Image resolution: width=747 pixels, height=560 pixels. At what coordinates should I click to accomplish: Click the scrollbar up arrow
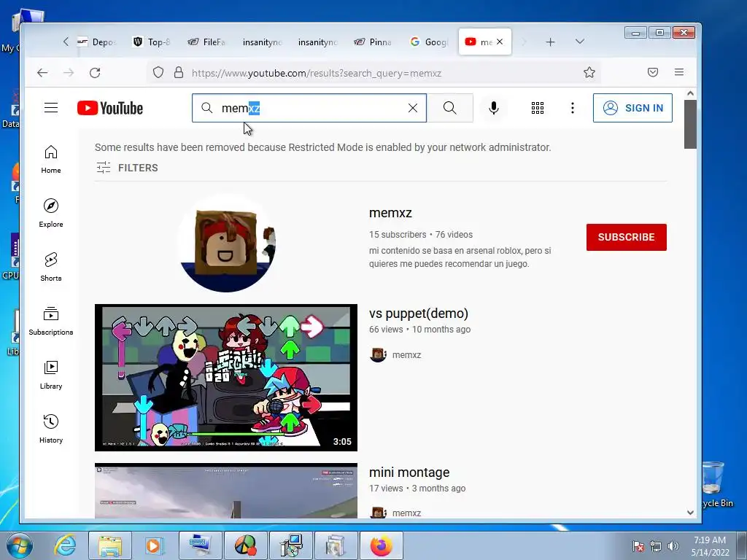(690, 93)
